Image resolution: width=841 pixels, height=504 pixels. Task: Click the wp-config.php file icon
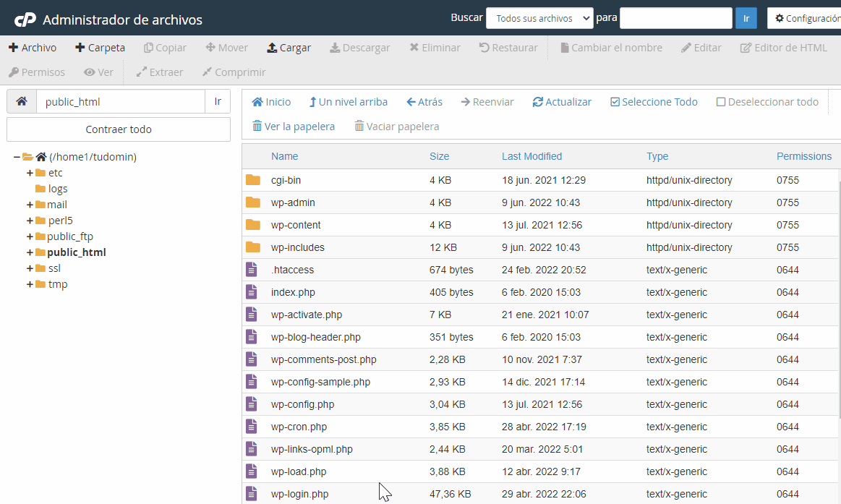[x=252, y=404]
